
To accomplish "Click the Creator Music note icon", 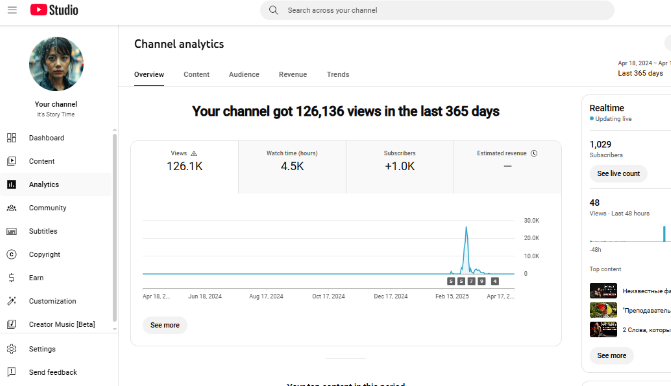I will coord(12,324).
